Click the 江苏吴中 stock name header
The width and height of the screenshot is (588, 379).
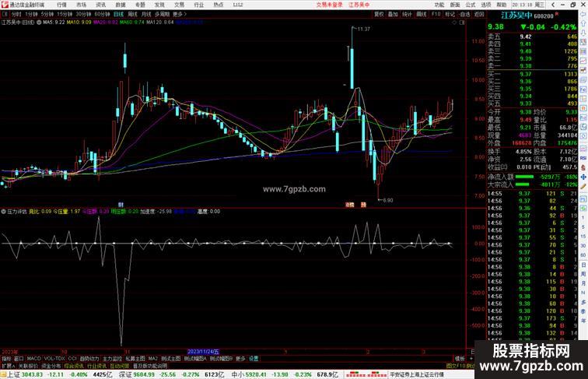[516, 16]
